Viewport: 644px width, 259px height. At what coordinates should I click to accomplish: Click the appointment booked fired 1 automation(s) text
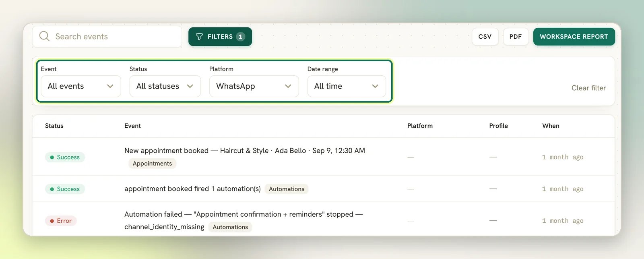[x=192, y=189]
